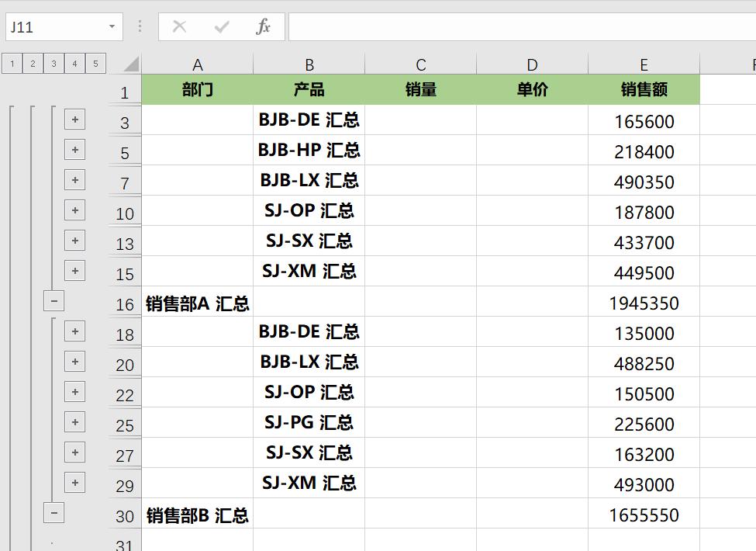The image size is (756, 551).
Task: Show outline level 4
Action: click(x=74, y=64)
